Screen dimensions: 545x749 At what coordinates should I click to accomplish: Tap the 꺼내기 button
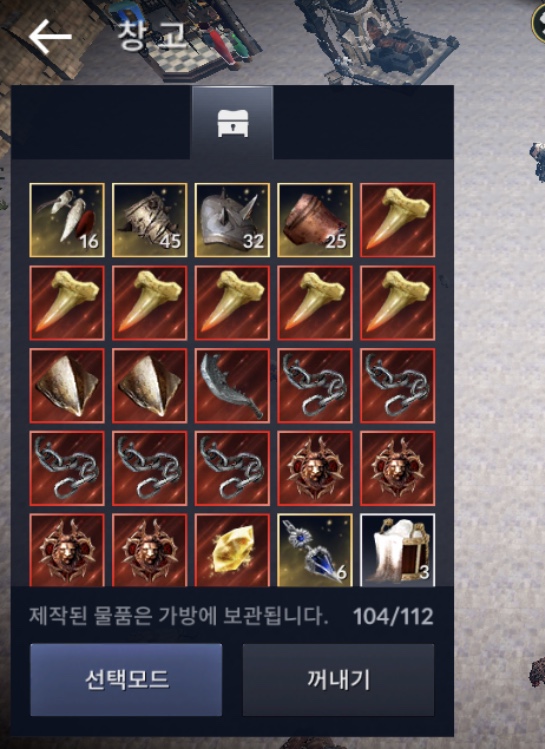coord(338,679)
